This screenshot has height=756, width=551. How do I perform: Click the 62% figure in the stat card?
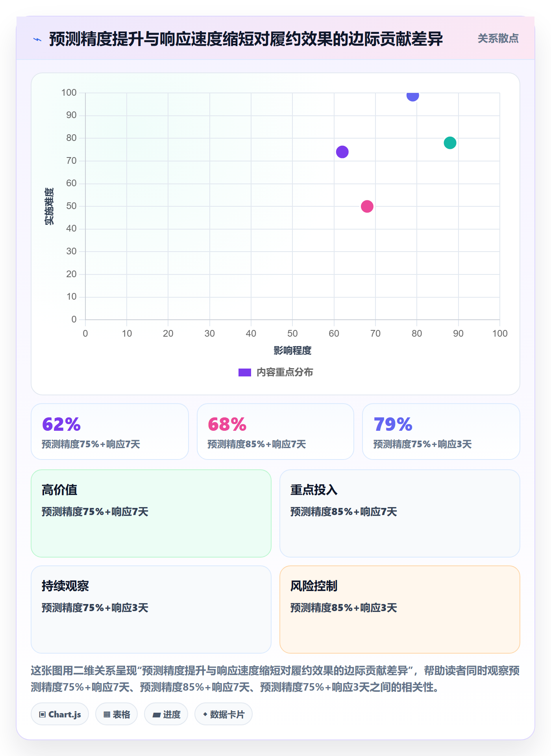pos(61,424)
